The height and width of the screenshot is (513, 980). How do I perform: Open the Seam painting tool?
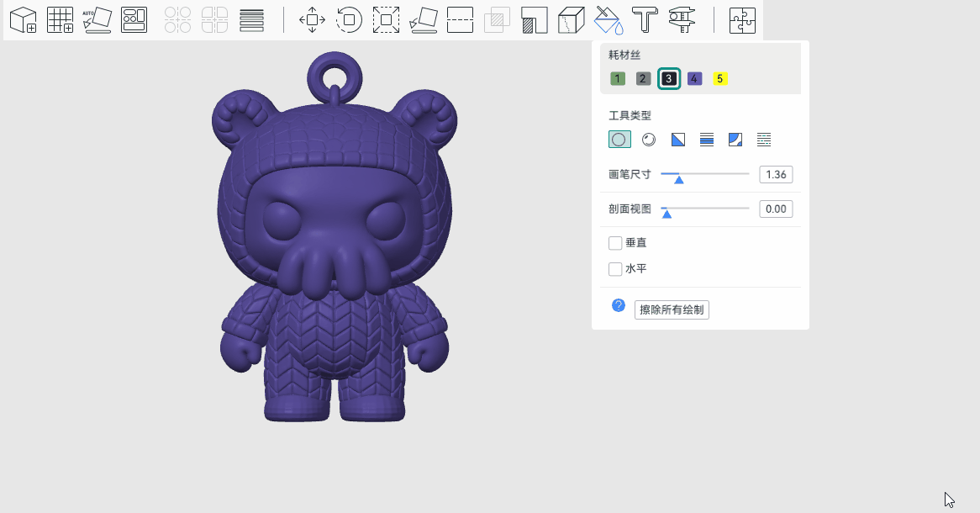point(572,20)
